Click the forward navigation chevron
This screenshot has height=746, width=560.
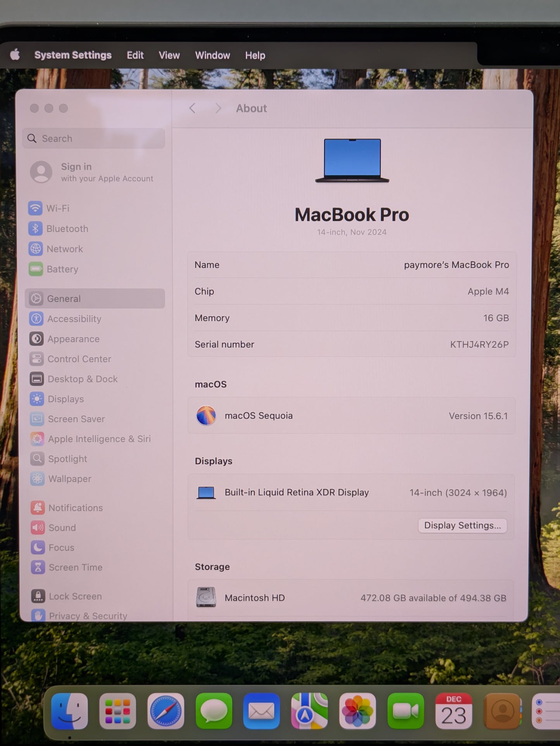point(218,109)
